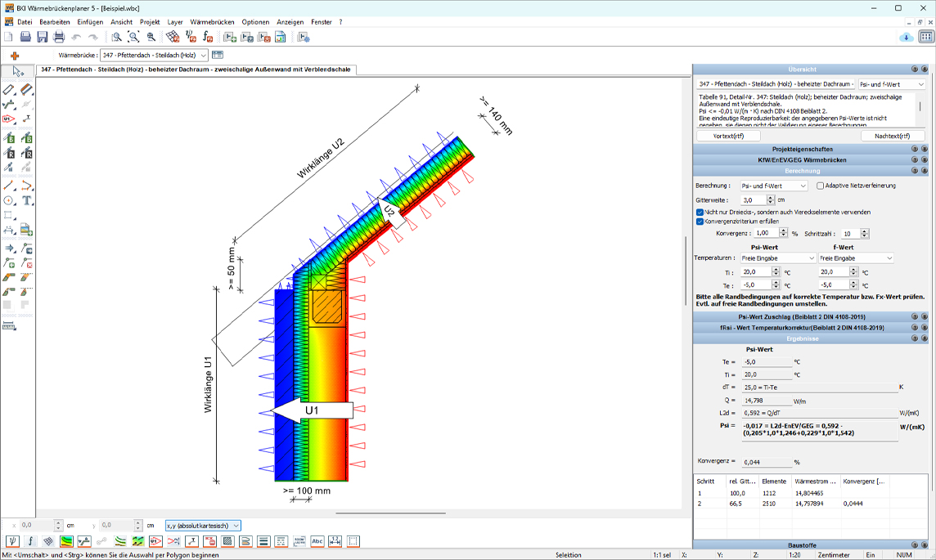
Task: Open the Psi-Wert Temperaturen Freie Eingabe dropdown
Action: click(x=778, y=258)
